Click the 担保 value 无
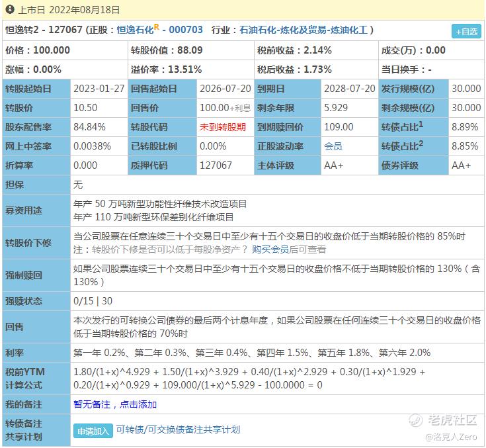 78,185
